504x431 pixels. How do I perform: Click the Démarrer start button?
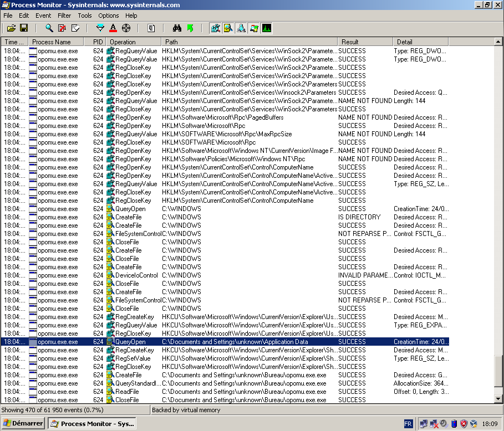[23, 423]
